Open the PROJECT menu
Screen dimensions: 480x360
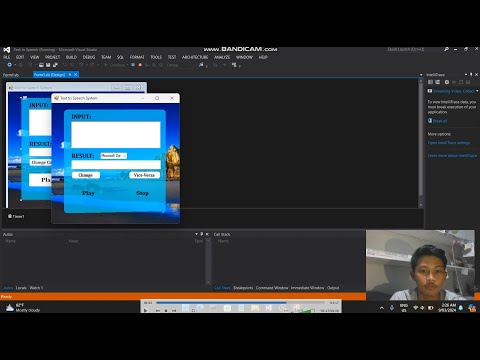(x=53, y=57)
